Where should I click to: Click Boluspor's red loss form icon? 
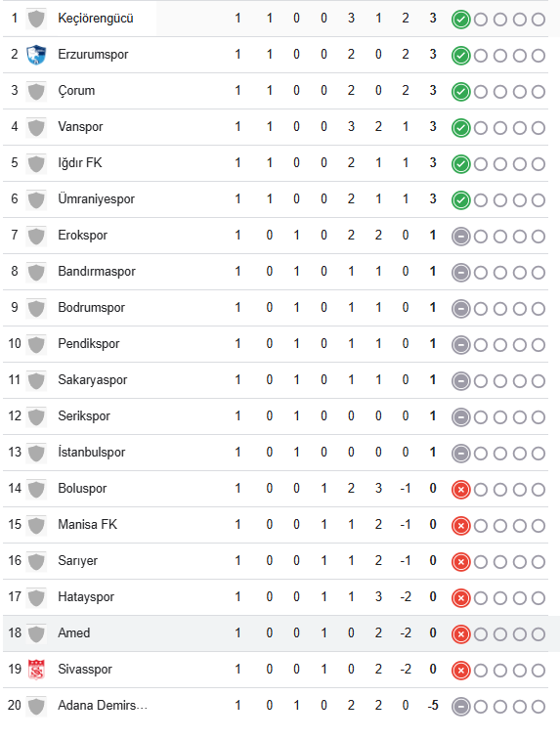[x=461, y=490]
